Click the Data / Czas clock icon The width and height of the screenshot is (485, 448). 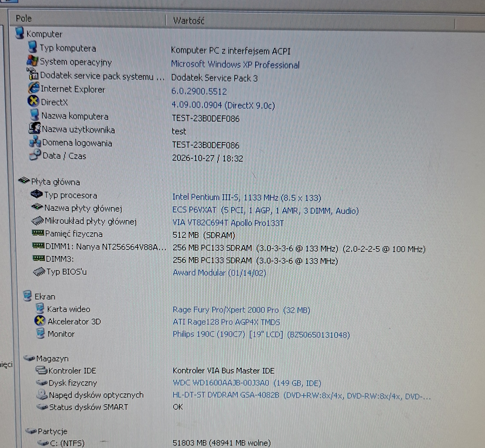pyautogui.click(x=35, y=155)
